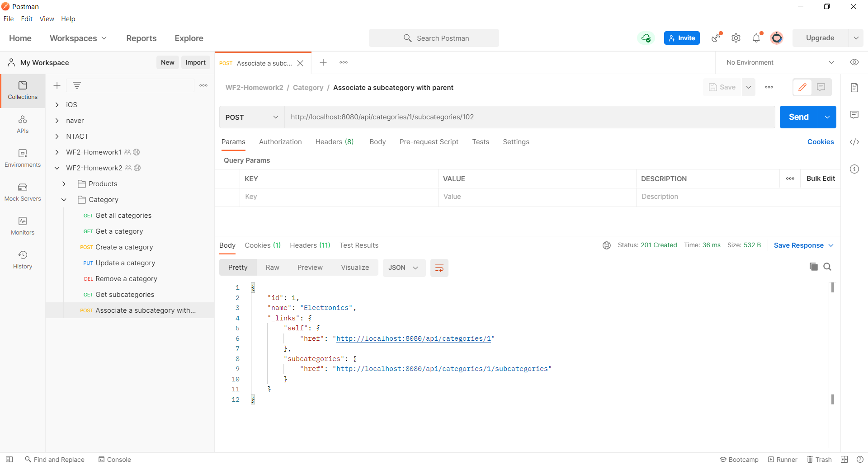Open the History sidebar panel
868x465 pixels.
pyautogui.click(x=23, y=260)
